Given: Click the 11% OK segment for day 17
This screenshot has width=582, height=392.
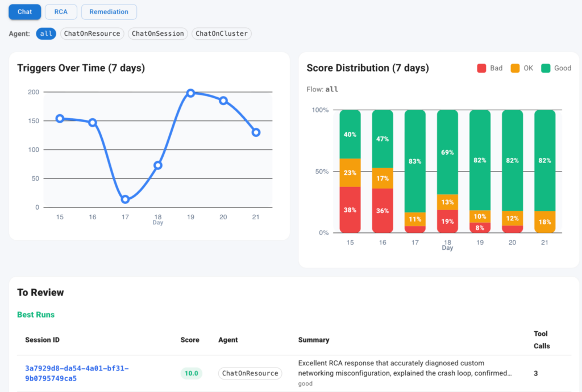Looking at the screenshot, I should pos(415,219).
